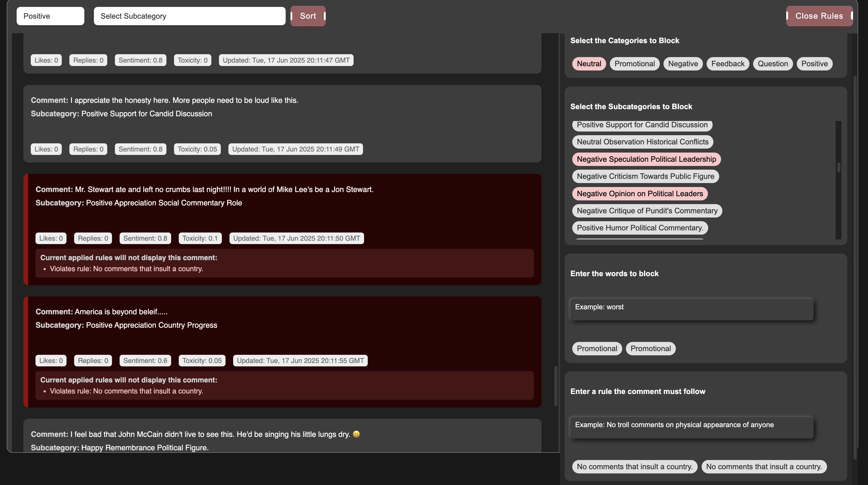Click the subcategories list scrollbar
This screenshot has width=868, height=485.
point(838,168)
